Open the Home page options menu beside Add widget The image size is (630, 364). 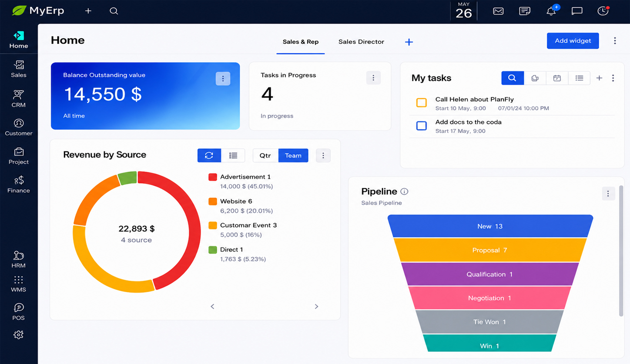click(615, 40)
